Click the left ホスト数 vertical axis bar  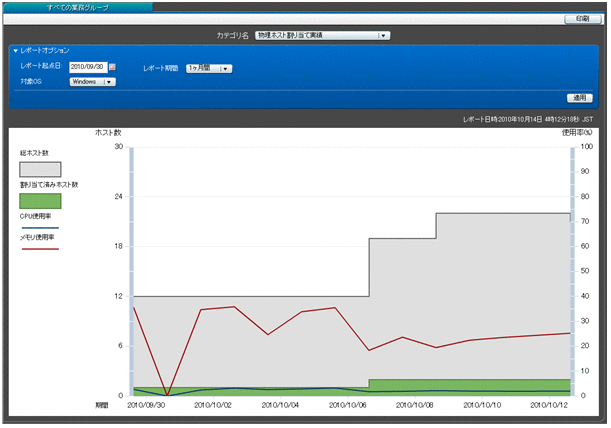coord(130,270)
